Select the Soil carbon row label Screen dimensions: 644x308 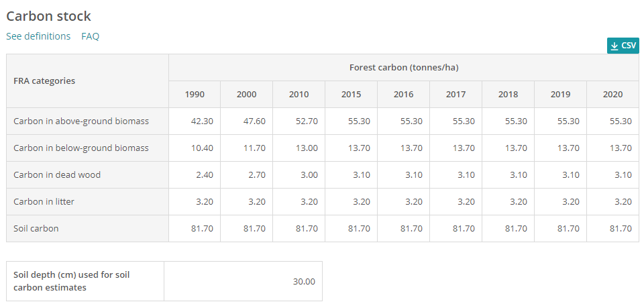coord(36,229)
